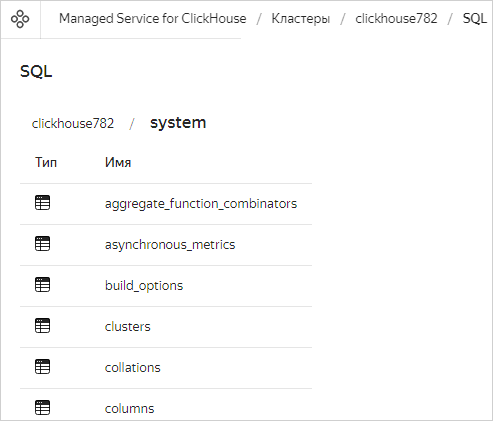Viewport: 493px width, 421px height.
Task: Open clickhouse782 in top breadcrumb
Action: pyautogui.click(x=396, y=19)
